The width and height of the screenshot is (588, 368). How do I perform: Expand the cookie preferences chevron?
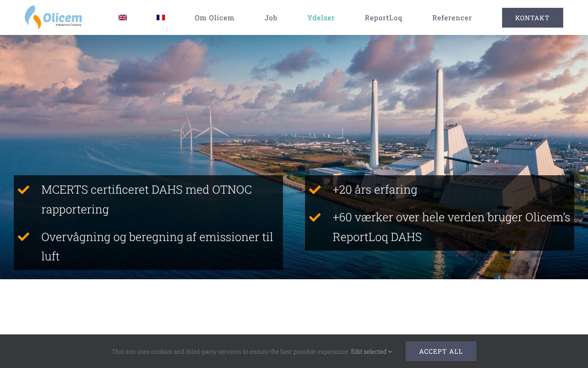tap(390, 352)
